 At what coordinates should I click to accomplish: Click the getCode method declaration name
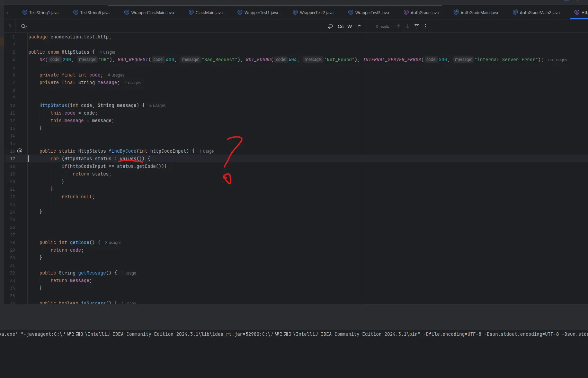80,242
